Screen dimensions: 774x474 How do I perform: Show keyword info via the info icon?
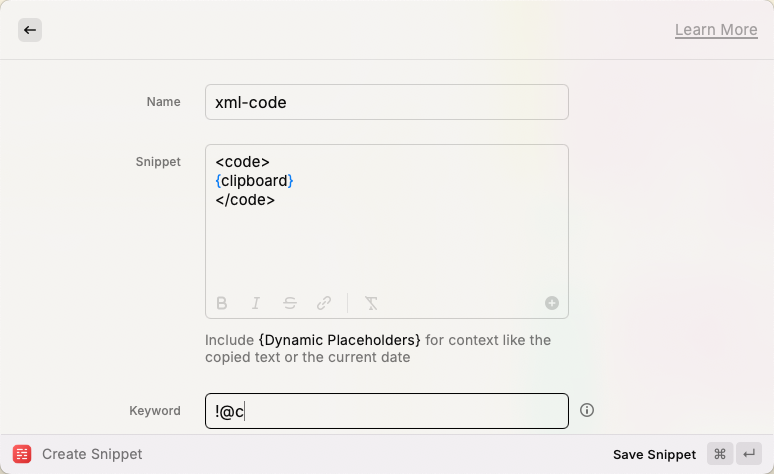[x=587, y=410]
